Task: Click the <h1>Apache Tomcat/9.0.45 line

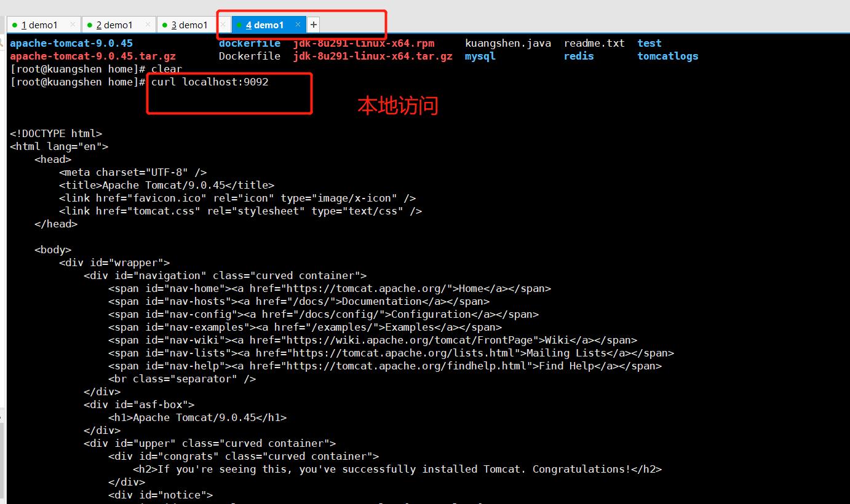Action: coord(197,417)
